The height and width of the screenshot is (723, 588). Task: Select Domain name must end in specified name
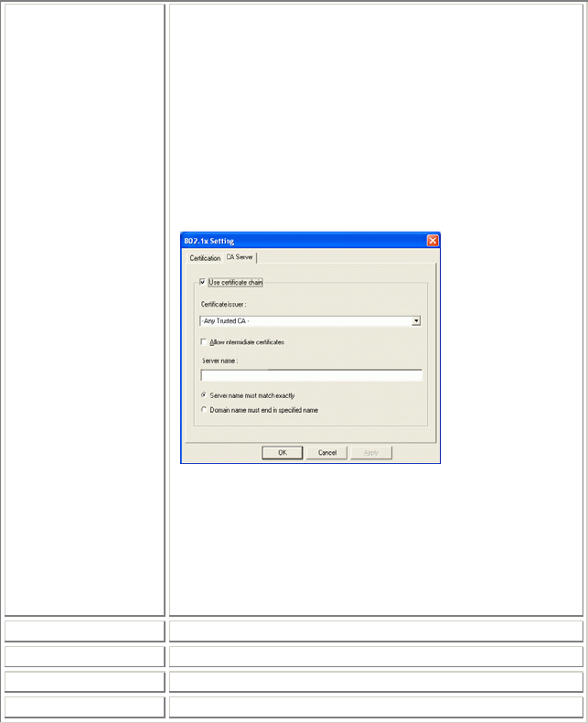click(203, 409)
